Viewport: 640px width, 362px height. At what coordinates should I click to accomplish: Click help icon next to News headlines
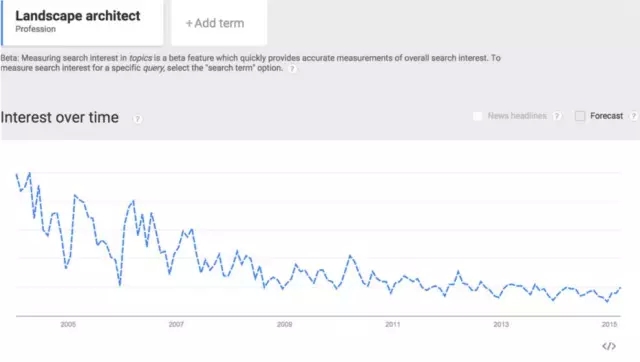557,116
